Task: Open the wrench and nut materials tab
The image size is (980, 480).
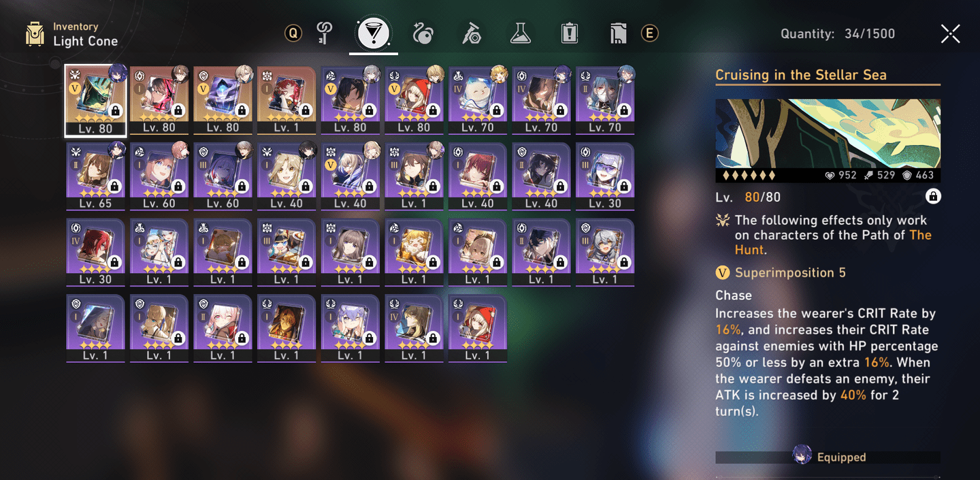Action: pos(472,33)
